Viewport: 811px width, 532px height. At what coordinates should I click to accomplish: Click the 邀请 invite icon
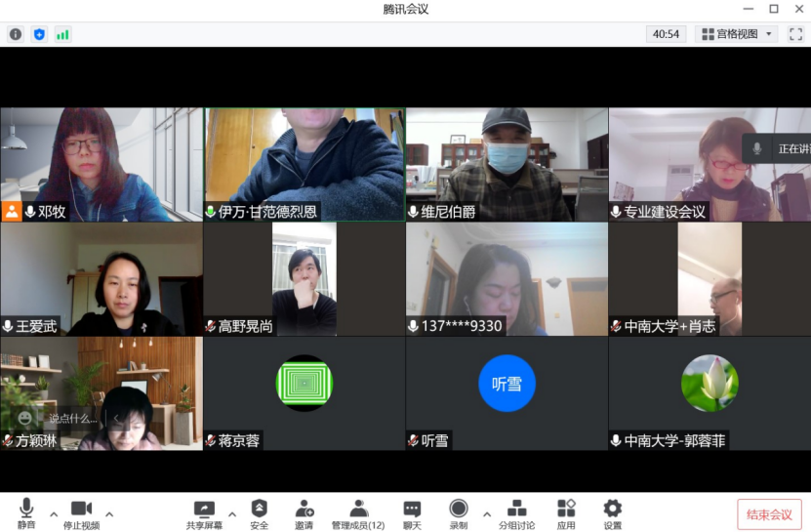[304, 513]
